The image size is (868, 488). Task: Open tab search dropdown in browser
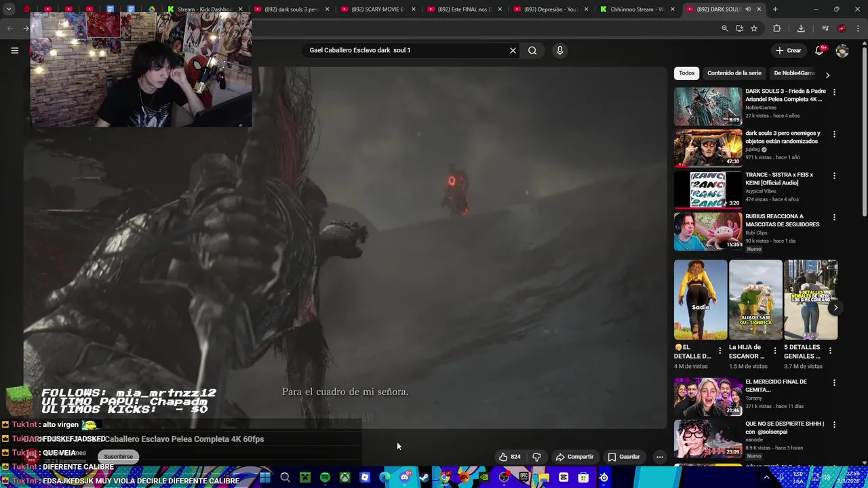pos(9,9)
